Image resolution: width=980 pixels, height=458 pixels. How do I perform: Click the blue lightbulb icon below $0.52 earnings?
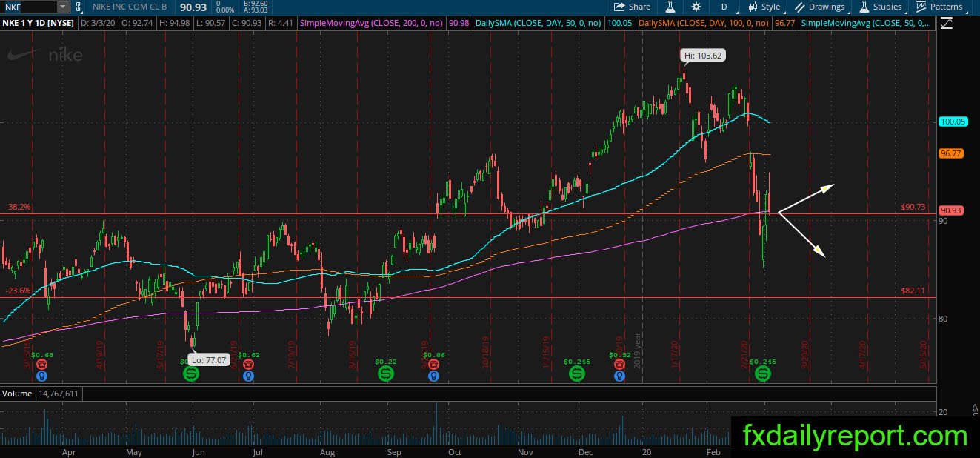coord(619,375)
